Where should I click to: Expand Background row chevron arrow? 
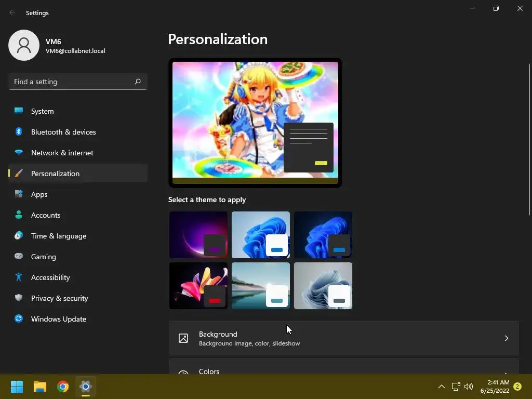[x=506, y=338]
